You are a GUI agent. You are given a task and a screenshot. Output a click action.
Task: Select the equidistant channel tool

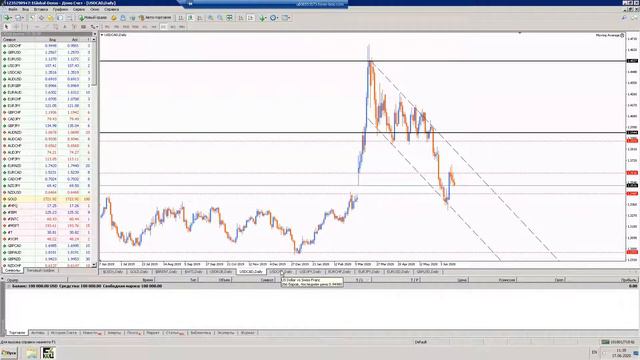pyautogui.click(x=56, y=27)
